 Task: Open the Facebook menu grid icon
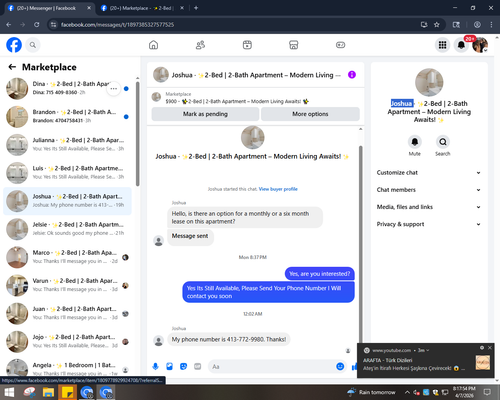coord(442,45)
